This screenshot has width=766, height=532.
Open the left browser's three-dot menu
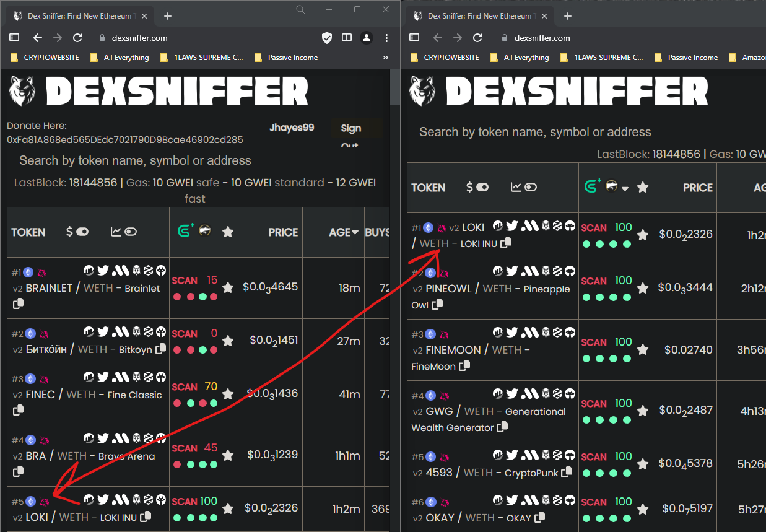(x=386, y=38)
